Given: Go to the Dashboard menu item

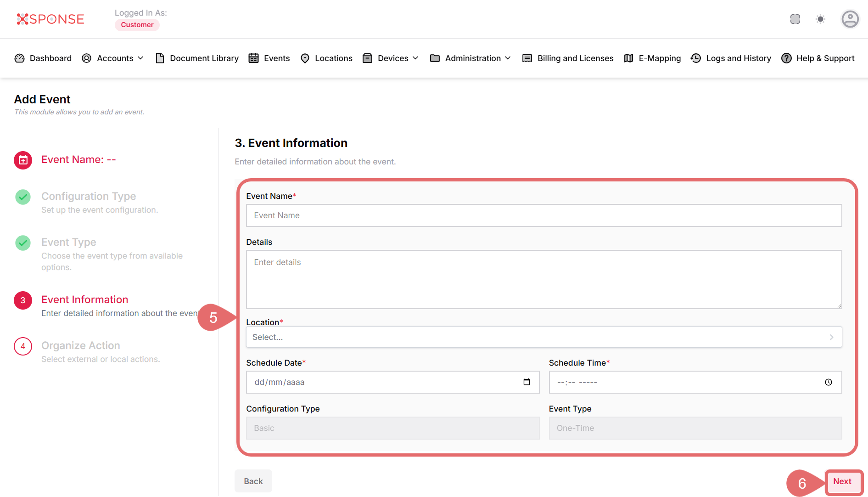Looking at the screenshot, I should (x=44, y=58).
